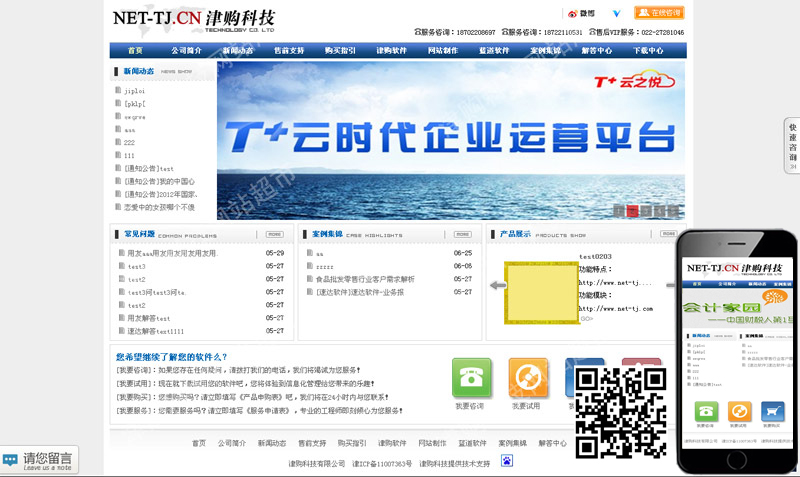Open case entry [速达软件]速达软件-业务报
800x477 pixels.
click(x=360, y=292)
